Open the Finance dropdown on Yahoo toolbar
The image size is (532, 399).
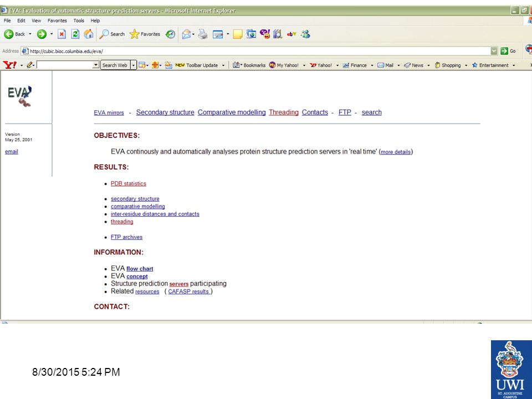pos(372,65)
